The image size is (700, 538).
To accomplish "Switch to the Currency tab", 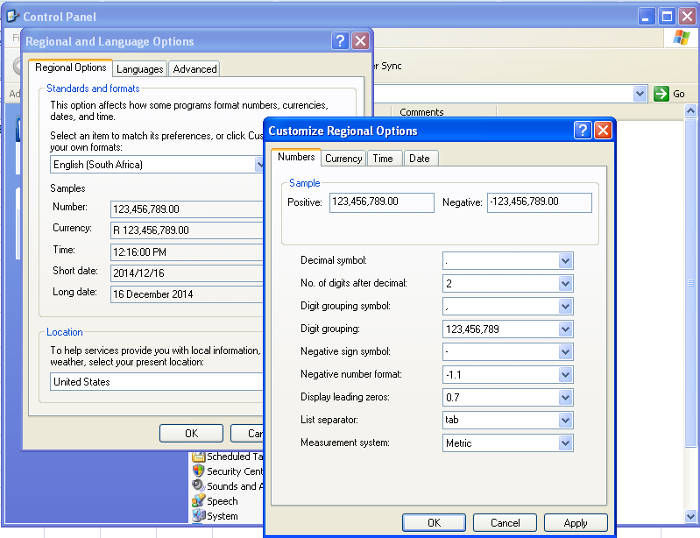I will pos(343,158).
